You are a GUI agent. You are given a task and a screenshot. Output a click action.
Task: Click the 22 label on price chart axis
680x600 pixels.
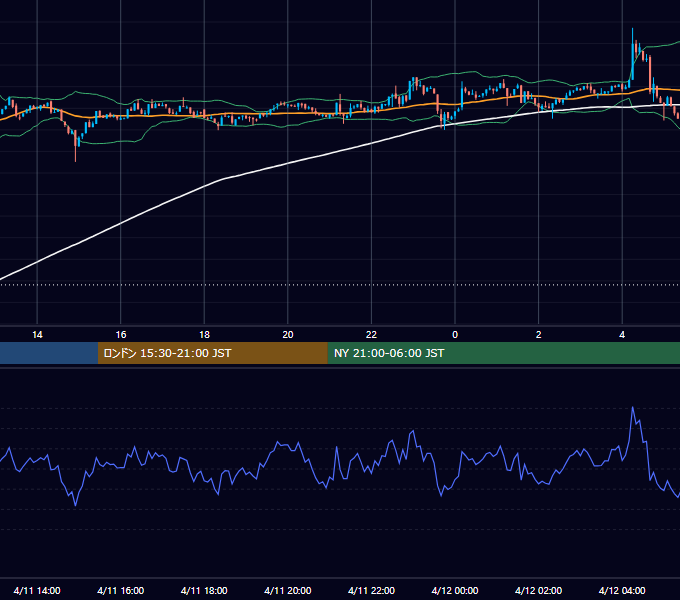point(371,335)
